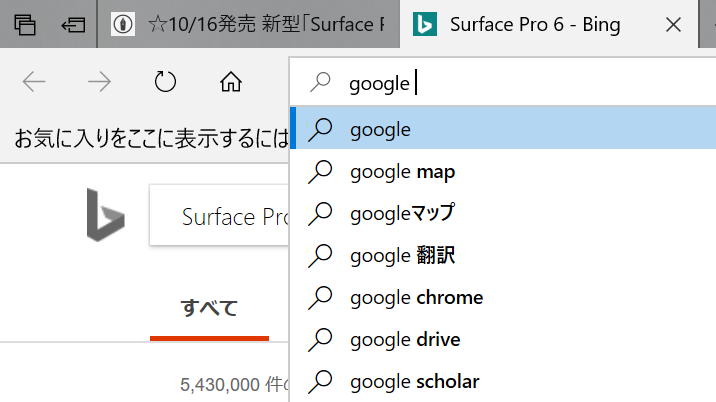Choose the google map suggestion

click(x=503, y=171)
